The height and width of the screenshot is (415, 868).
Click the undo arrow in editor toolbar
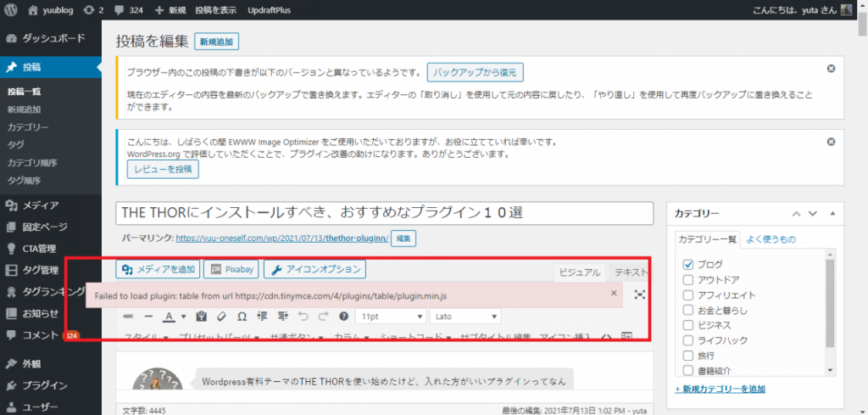pyautogui.click(x=303, y=317)
